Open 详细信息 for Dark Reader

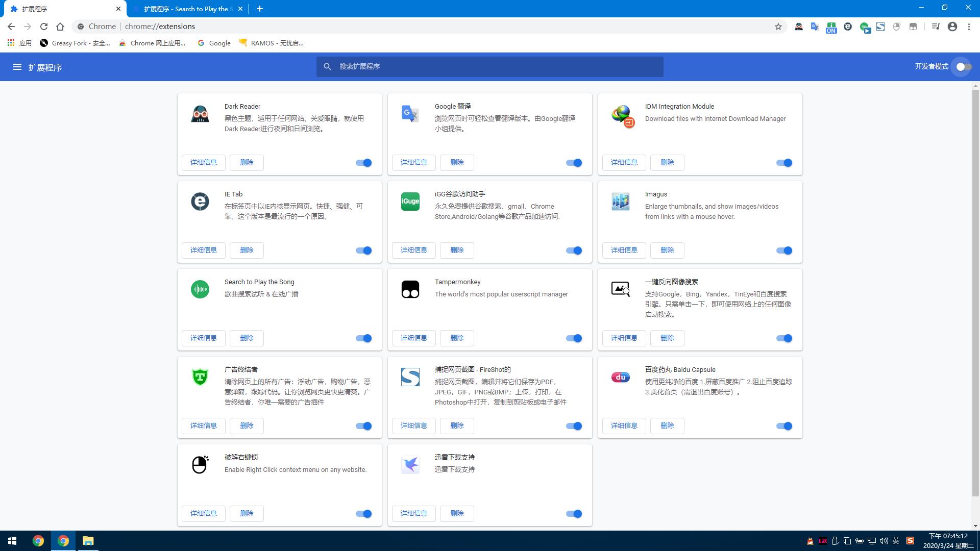204,163
